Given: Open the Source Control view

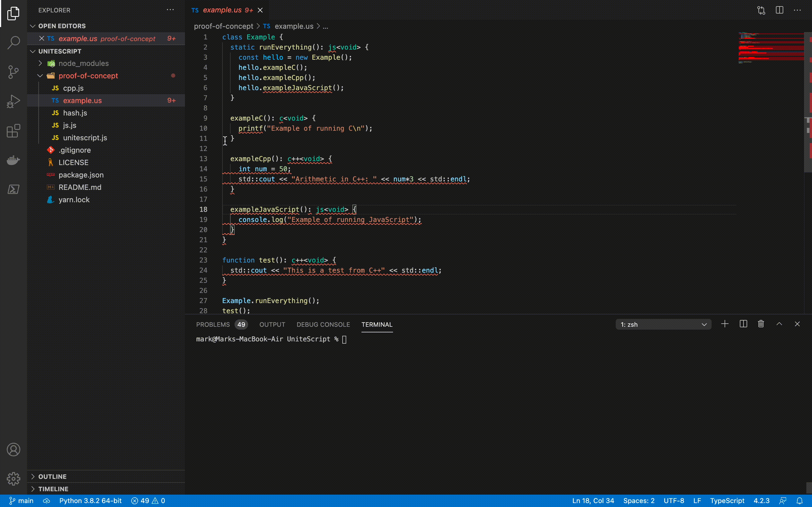Looking at the screenshot, I should tap(14, 72).
